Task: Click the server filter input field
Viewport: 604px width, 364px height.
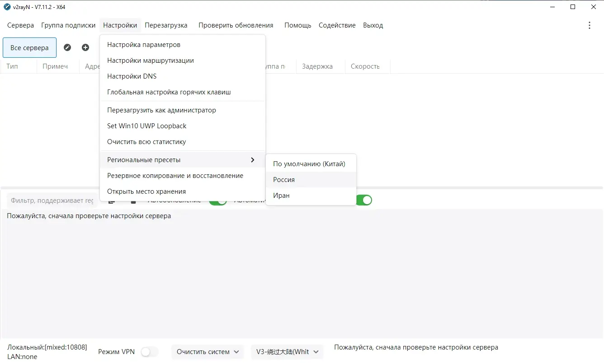Action: click(51, 200)
